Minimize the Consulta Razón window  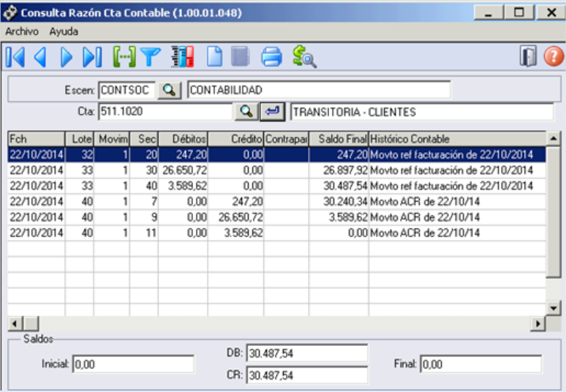488,12
